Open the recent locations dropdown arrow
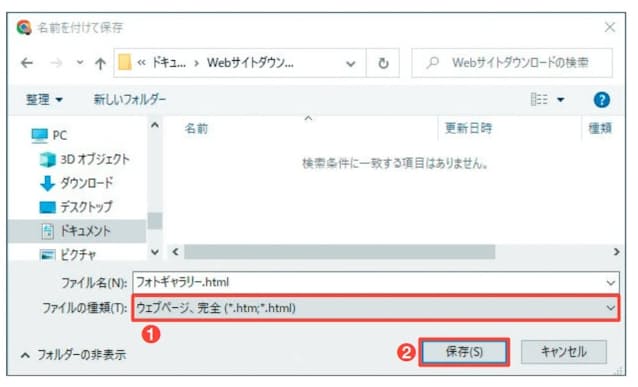Image resolution: width=638 pixels, height=387 pixels. pyautogui.click(x=80, y=63)
